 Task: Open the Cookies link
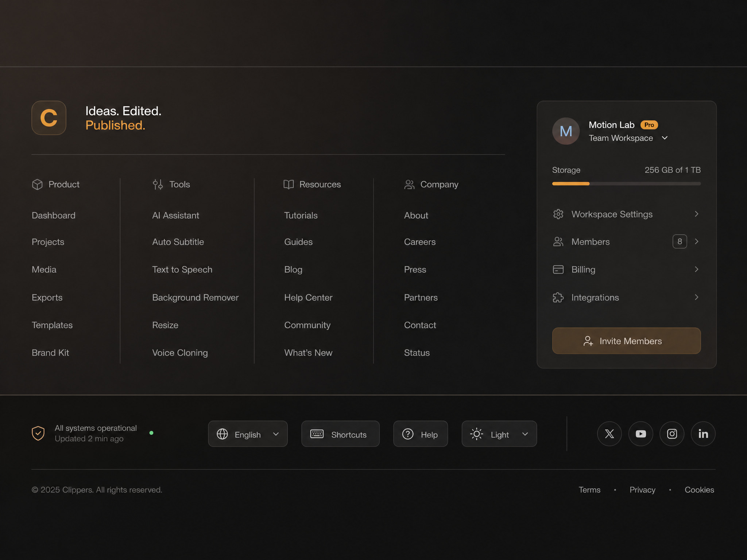[x=699, y=490]
